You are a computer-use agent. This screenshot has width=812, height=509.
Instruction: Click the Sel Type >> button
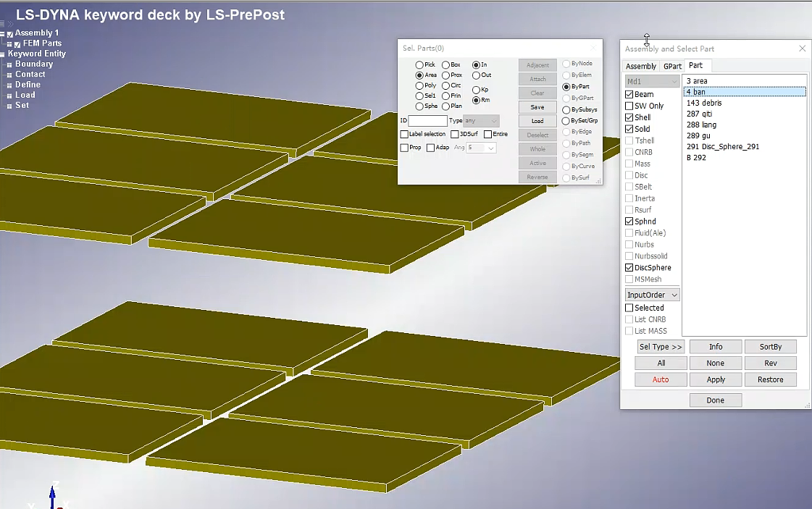pos(661,347)
